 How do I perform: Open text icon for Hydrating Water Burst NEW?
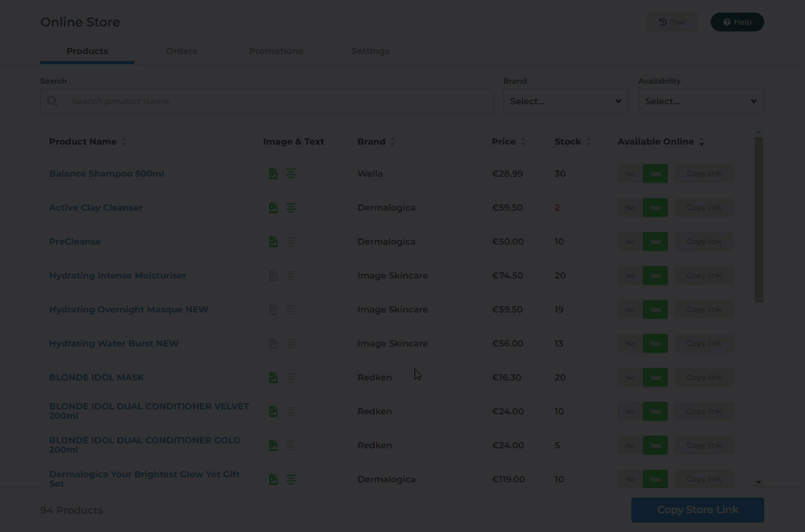tap(291, 343)
